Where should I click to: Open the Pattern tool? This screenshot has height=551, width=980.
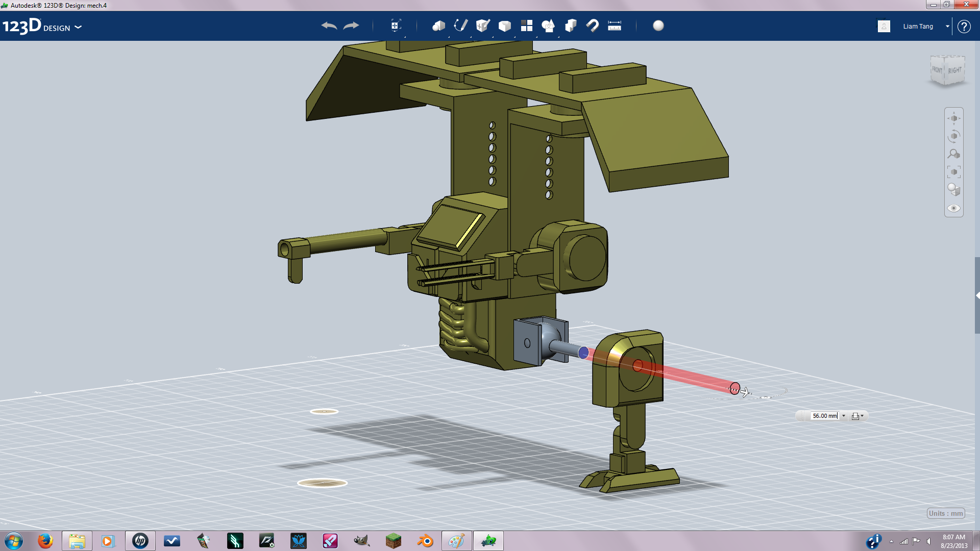(527, 26)
